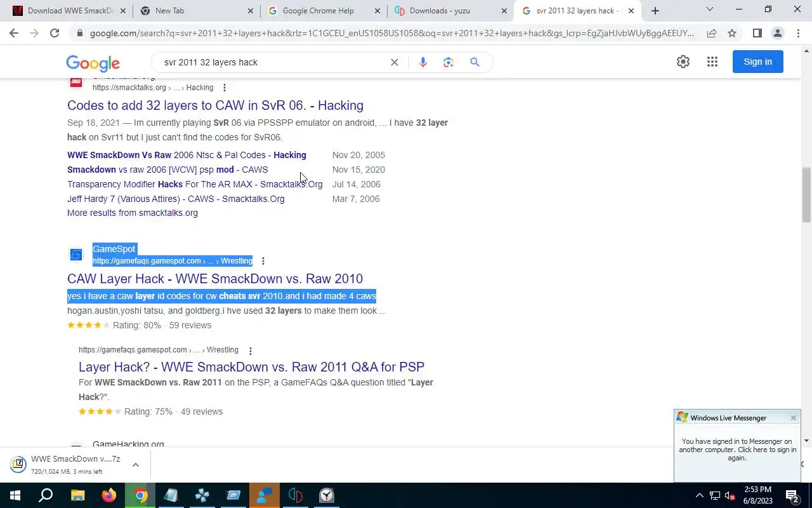Viewport: 812px width, 508px height.
Task: Search by image with Google Lens icon
Action: (449, 62)
